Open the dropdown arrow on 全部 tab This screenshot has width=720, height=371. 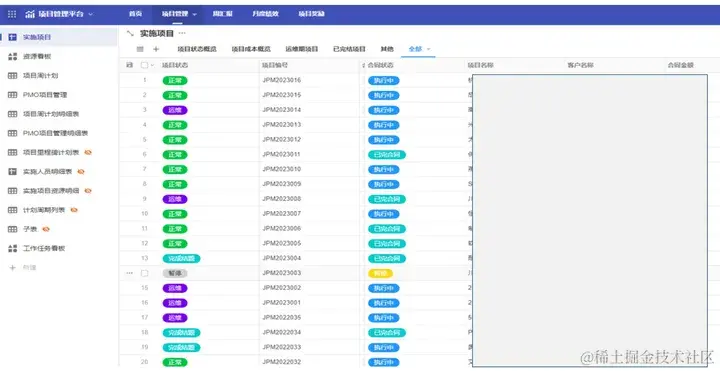point(429,49)
